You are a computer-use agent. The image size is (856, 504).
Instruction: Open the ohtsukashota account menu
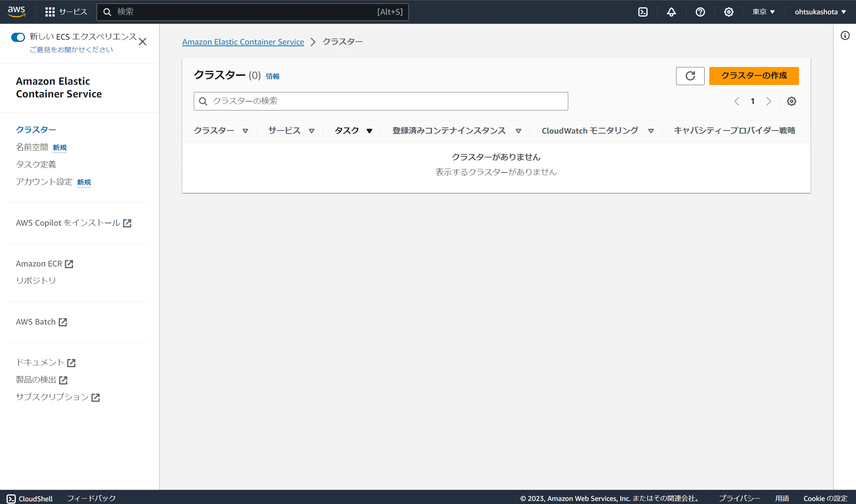[x=821, y=12]
